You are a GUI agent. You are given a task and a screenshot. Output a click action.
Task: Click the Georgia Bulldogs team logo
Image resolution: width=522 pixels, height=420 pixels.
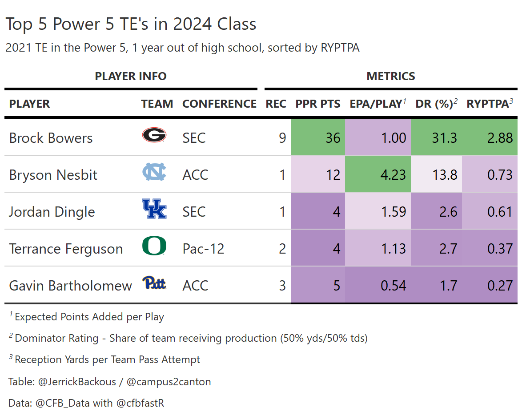tap(154, 135)
